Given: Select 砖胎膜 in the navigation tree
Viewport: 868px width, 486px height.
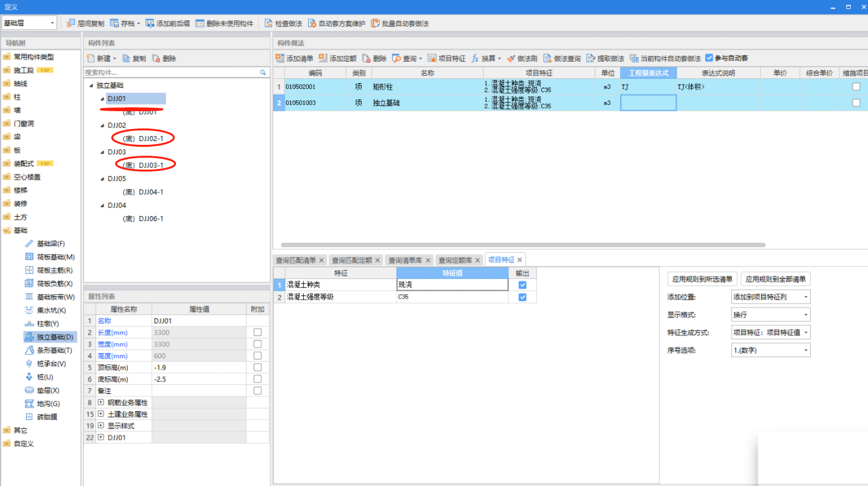Looking at the screenshot, I should point(47,417).
